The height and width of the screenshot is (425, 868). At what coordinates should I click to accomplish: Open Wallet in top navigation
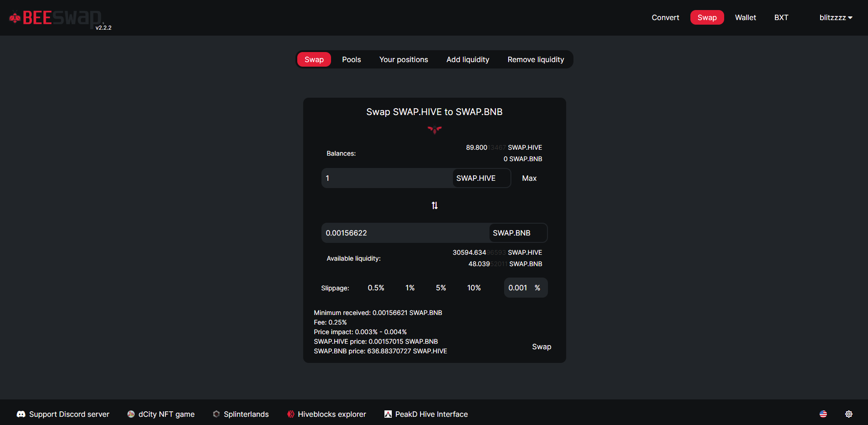(746, 17)
